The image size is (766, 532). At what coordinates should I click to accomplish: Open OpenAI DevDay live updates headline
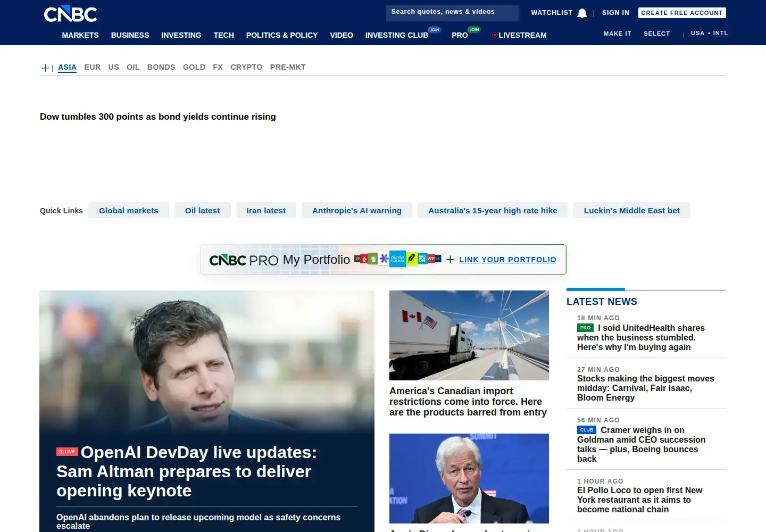tap(187, 471)
